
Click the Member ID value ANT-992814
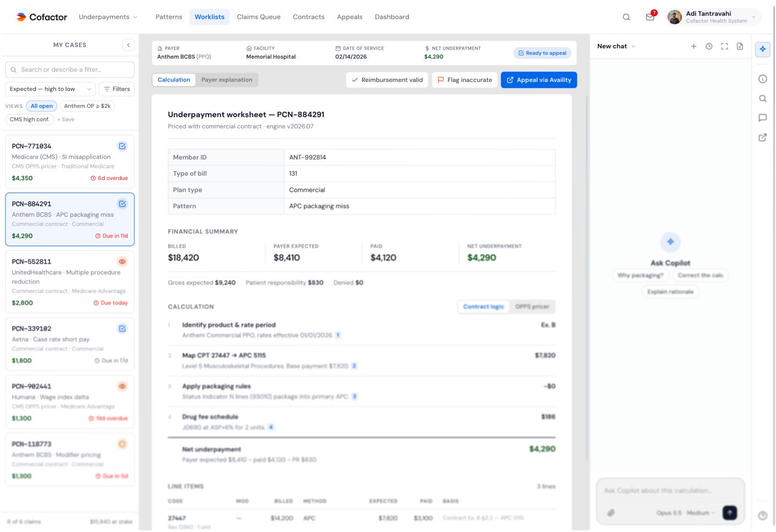308,157
